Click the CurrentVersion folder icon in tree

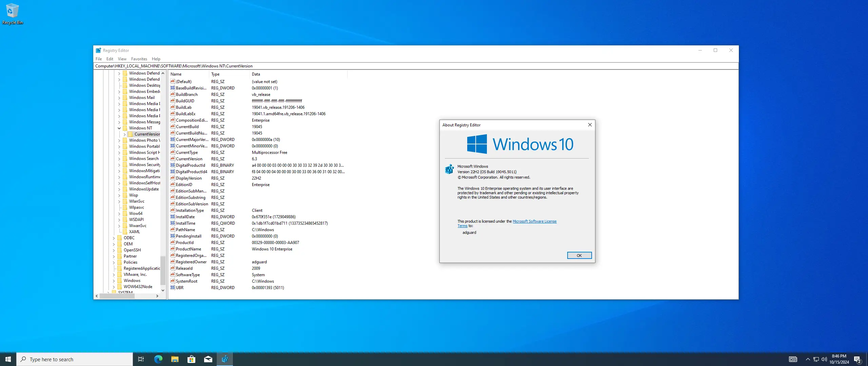click(131, 134)
